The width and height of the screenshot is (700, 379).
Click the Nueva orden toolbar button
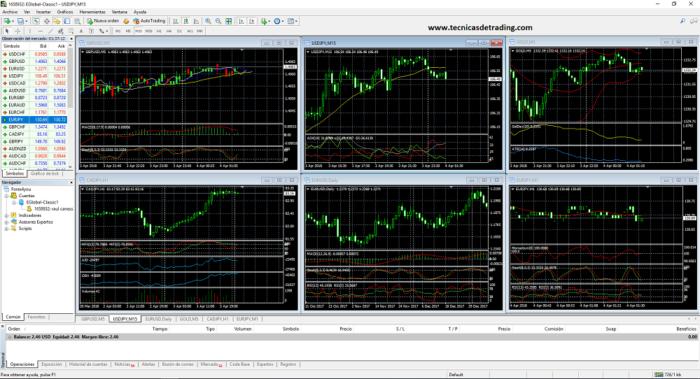pos(103,21)
